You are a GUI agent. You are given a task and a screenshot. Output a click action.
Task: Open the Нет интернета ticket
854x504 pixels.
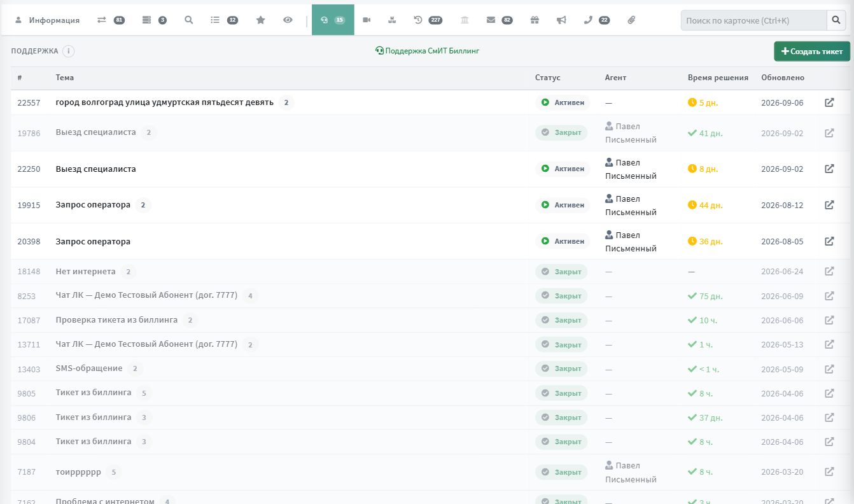tap(86, 272)
